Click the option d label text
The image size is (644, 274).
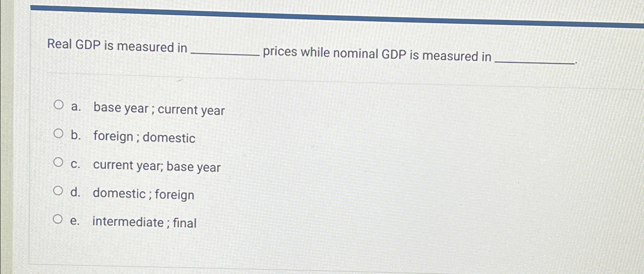point(143,194)
